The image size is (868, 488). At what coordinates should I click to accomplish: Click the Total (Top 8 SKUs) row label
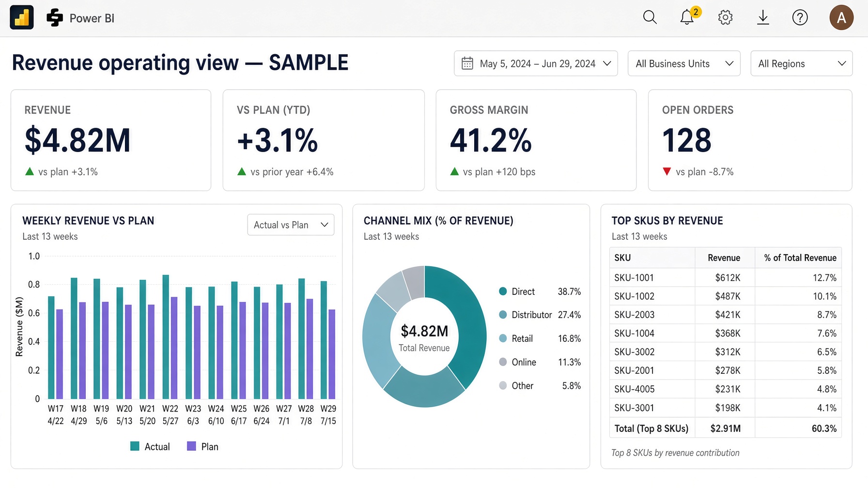[651, 428]
